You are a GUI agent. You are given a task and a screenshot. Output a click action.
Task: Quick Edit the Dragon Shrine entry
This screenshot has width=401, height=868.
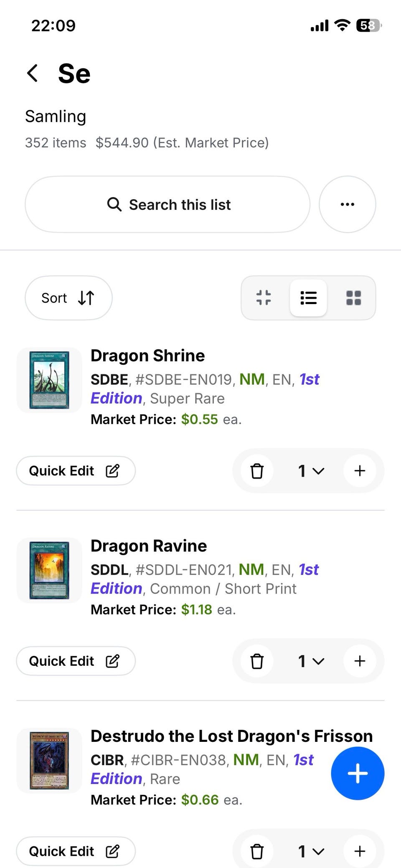(x=76, y=471)
